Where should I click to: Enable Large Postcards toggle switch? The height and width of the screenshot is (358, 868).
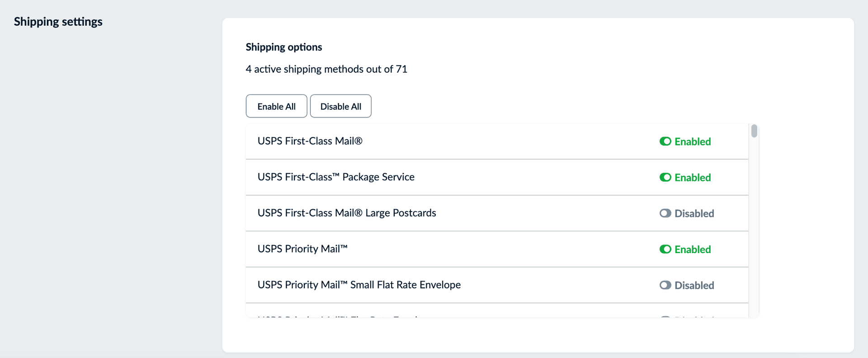(665, 213)
